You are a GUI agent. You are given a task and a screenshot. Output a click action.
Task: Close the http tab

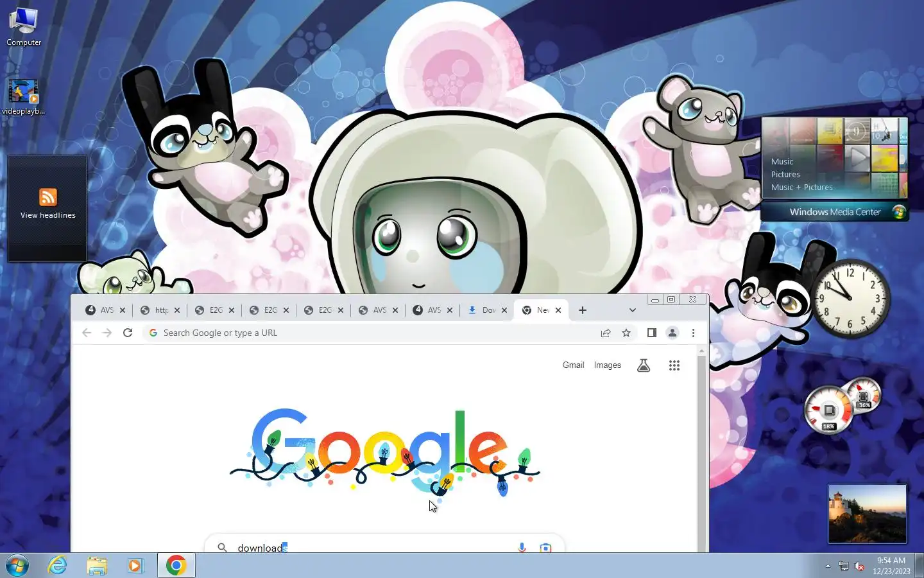point(177,310)
